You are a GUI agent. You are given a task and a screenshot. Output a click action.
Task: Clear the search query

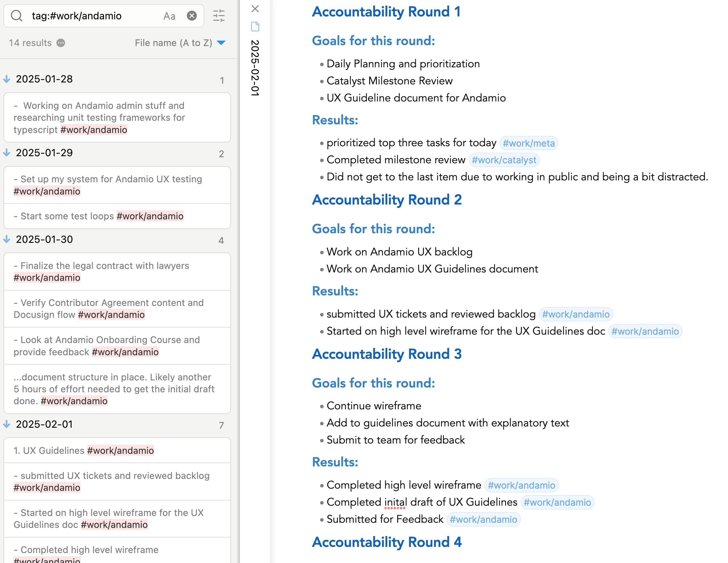(x=192, y=16)
